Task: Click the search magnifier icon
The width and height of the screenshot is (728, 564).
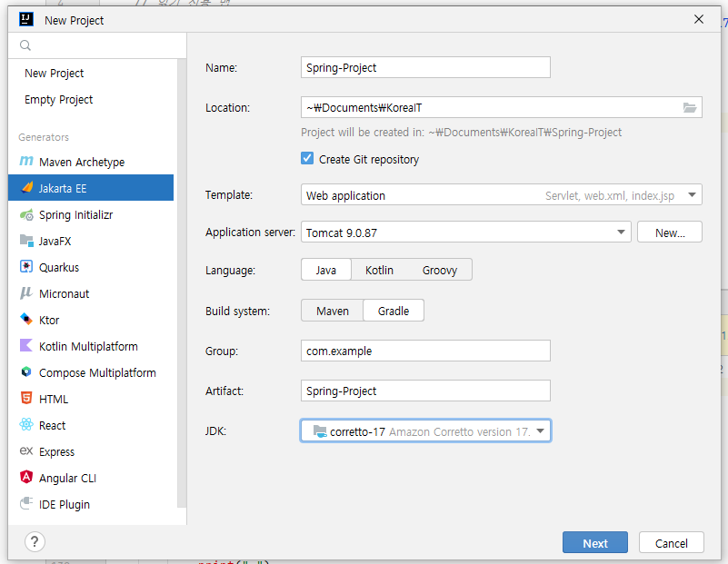Action: [x=25, y=45]
